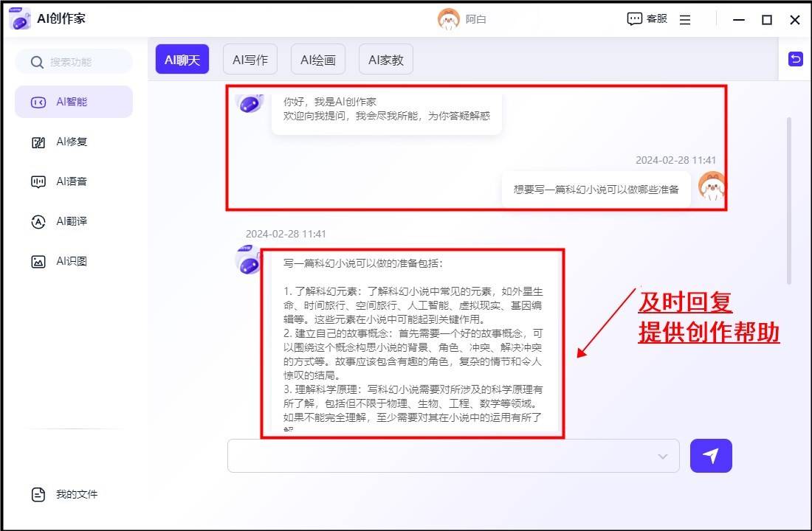The image size is (812, 531).
Task: Open the AI修复 repair icon
Action: pos(38,142)
